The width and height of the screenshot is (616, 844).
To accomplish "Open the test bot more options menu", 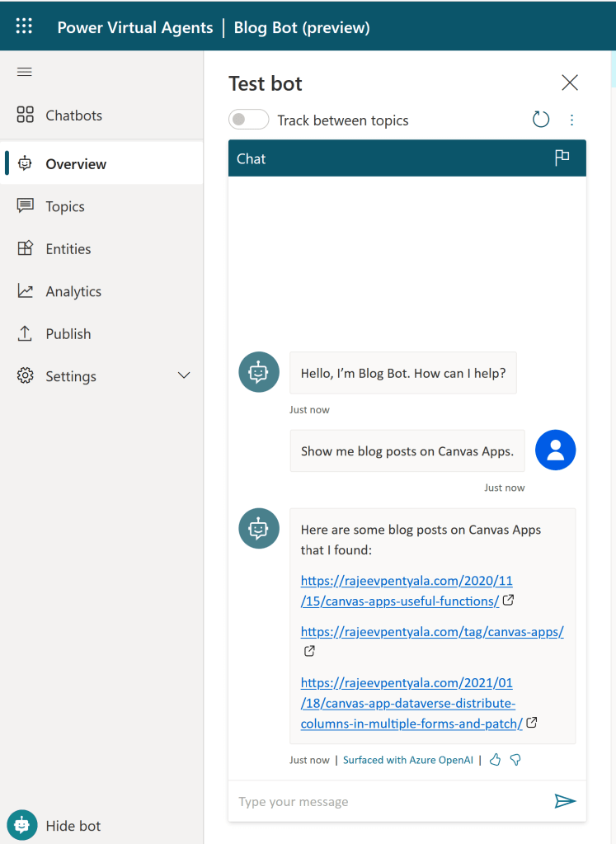I will 572,120.
